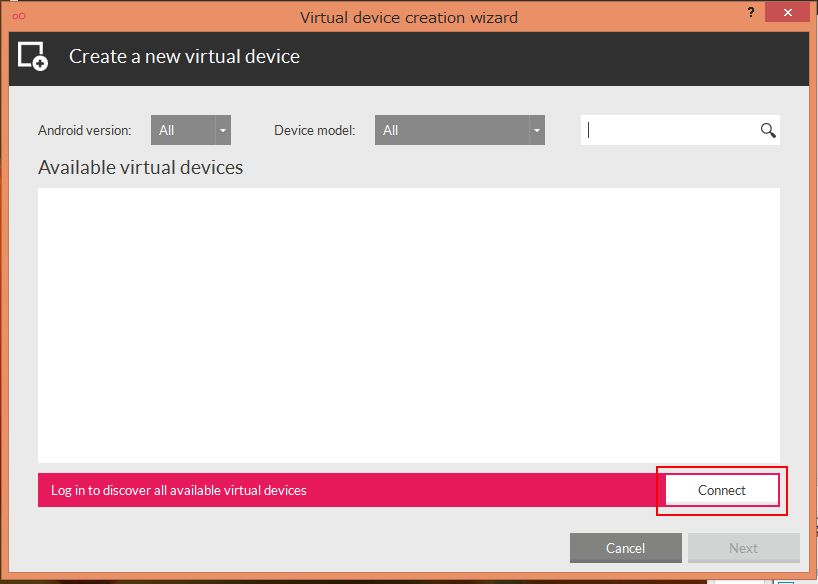This screenshot has width=818, height=584.
Task: Click the 'Log in to discover all available virtual devices' text
Action: click(178, 490)
